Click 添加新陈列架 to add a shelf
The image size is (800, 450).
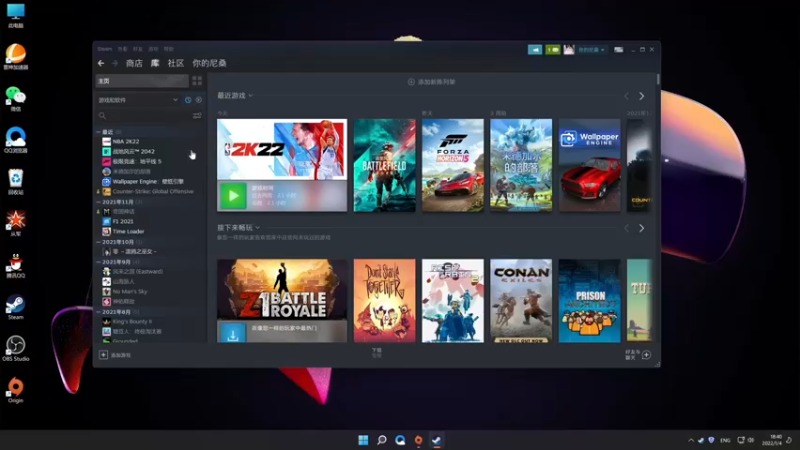[431, 82]
